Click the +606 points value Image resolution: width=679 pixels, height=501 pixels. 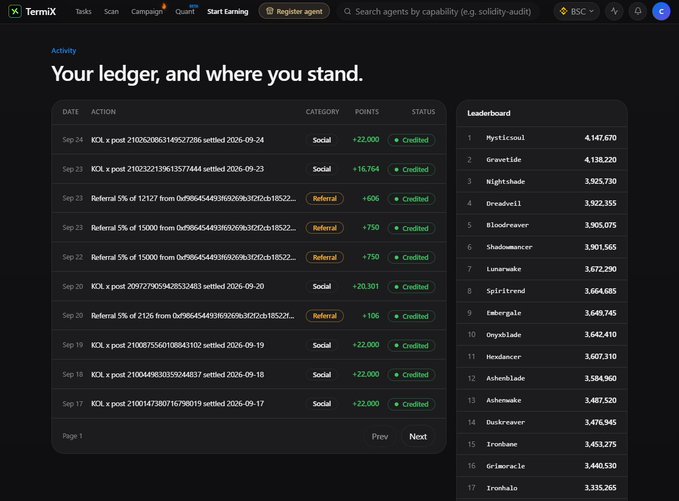[x=371, y=198]
